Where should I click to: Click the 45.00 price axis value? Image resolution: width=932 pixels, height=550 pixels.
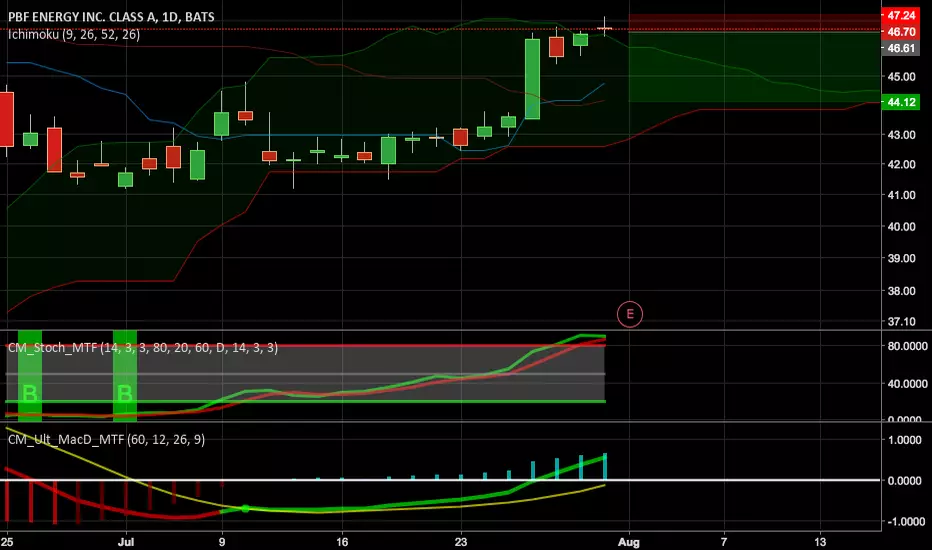point(901,77)
